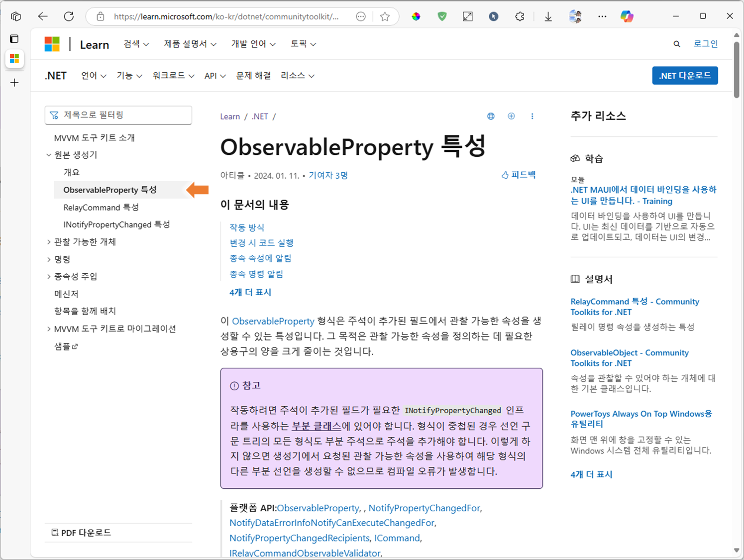The image size is (744, 560).
Task: Click the padlock site info icon
Action: (x=101, y=16)
